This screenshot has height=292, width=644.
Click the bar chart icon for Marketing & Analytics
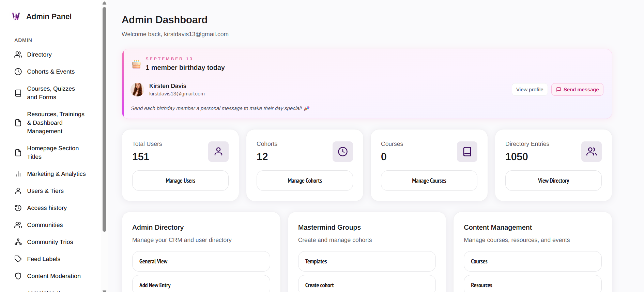(x=18, y=174)
